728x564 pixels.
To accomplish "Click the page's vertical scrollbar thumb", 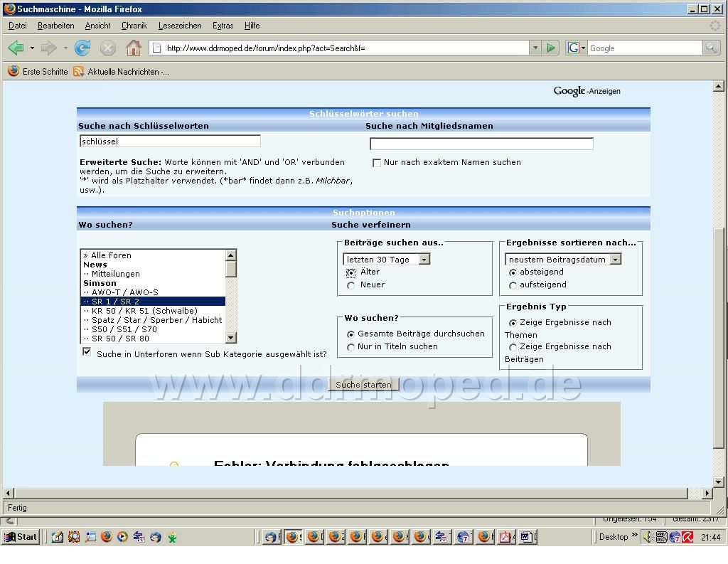I will [x=718, y=336].
